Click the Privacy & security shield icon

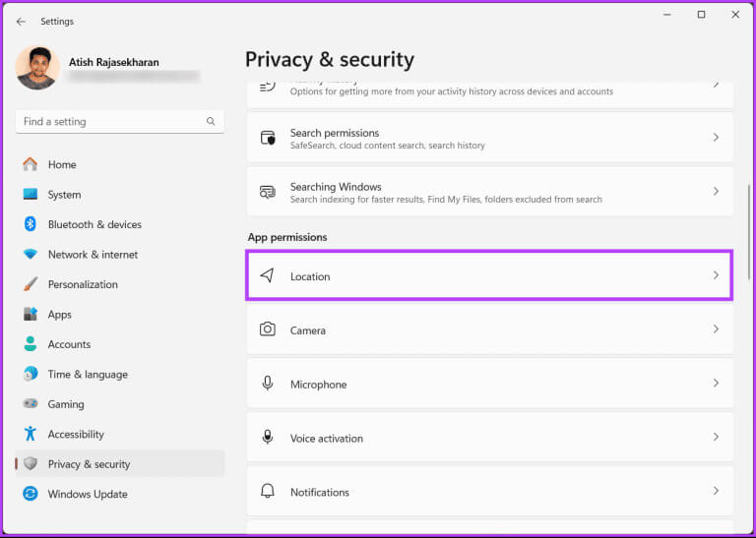(x=30, y=464)
